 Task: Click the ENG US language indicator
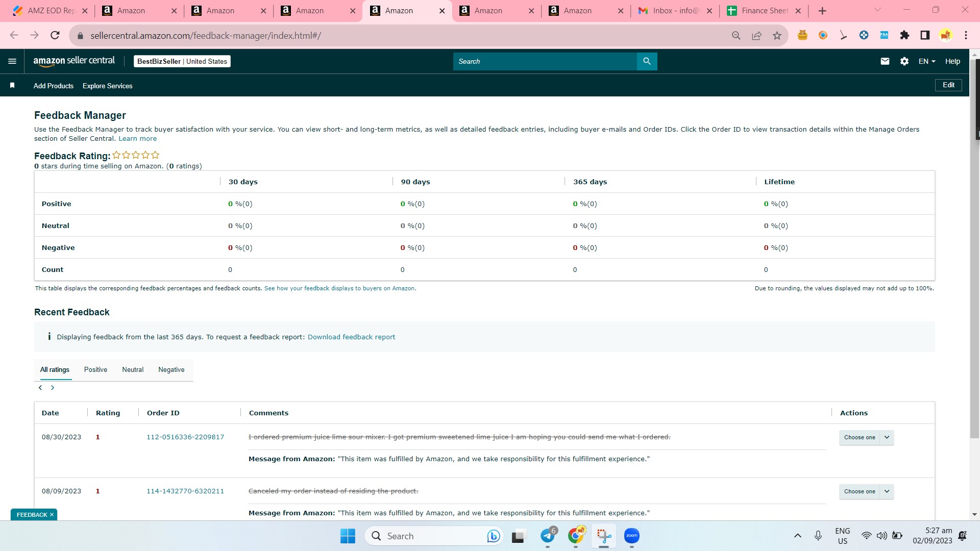842,536
